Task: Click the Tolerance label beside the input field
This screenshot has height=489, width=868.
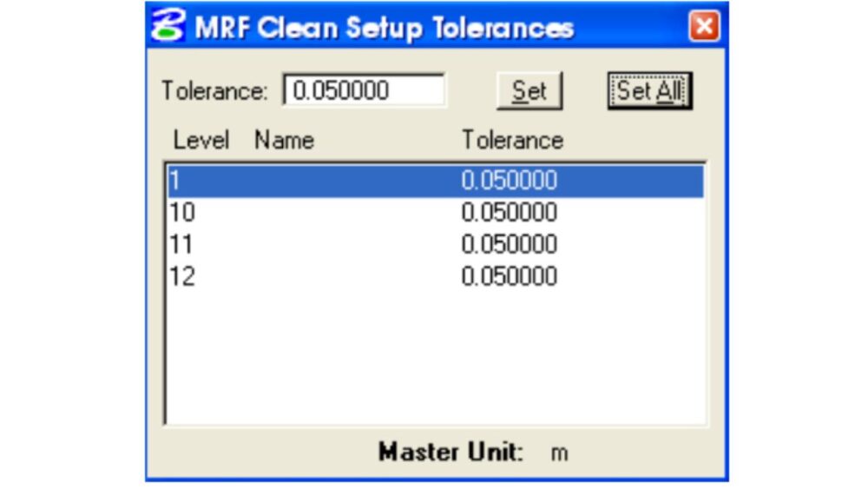Action: (214, 91)
